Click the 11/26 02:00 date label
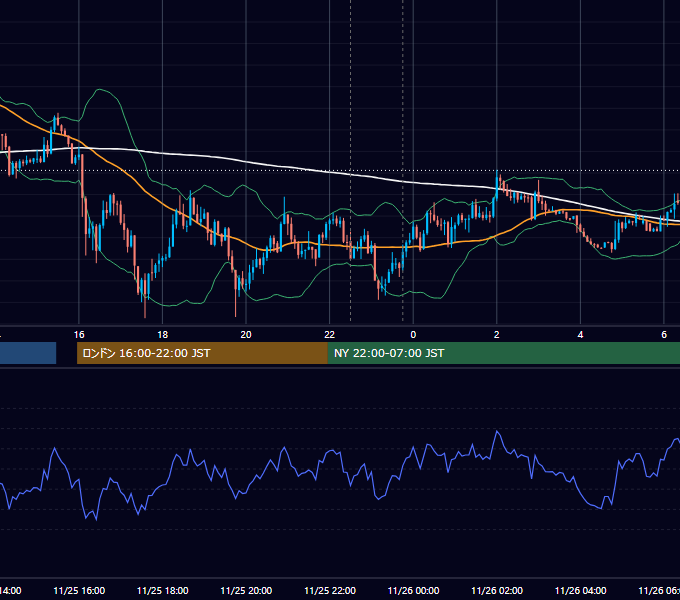 [x=497, y=590]
